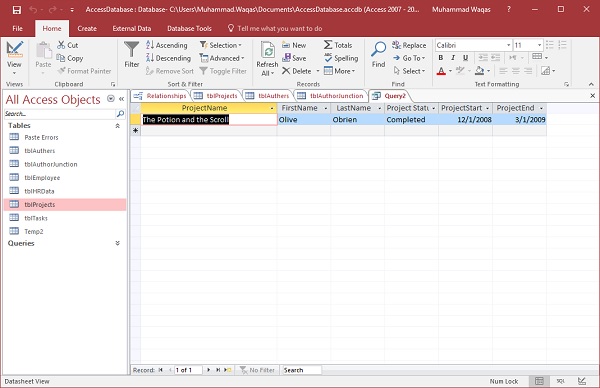Screen dimensions: 600x388
Task: Toggle Underline text formatting
Action: pos(465,58)
